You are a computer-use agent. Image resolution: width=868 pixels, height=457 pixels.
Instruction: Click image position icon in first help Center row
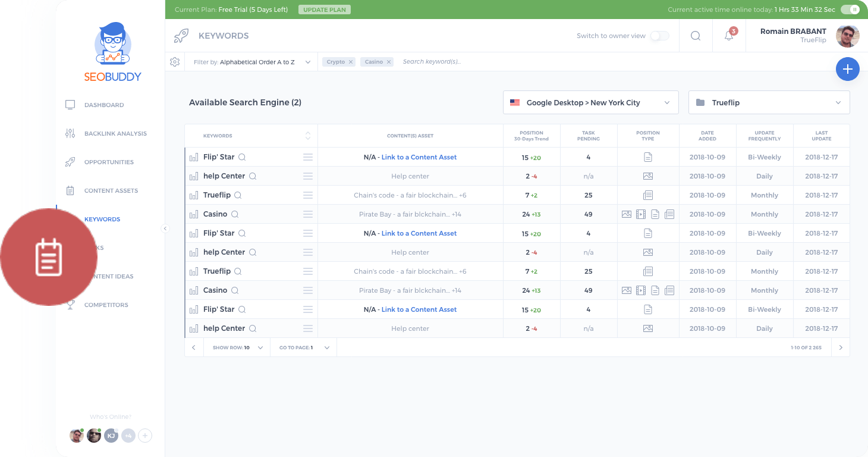[x=648, y=176]
